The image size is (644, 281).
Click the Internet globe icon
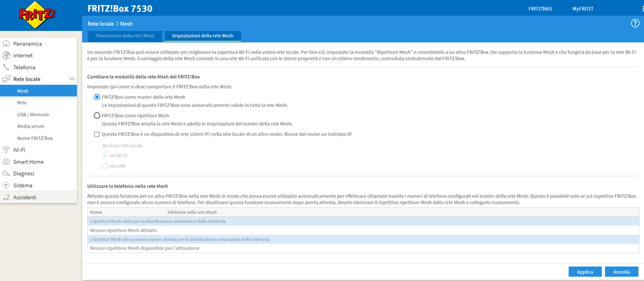[x=6, y=55]
